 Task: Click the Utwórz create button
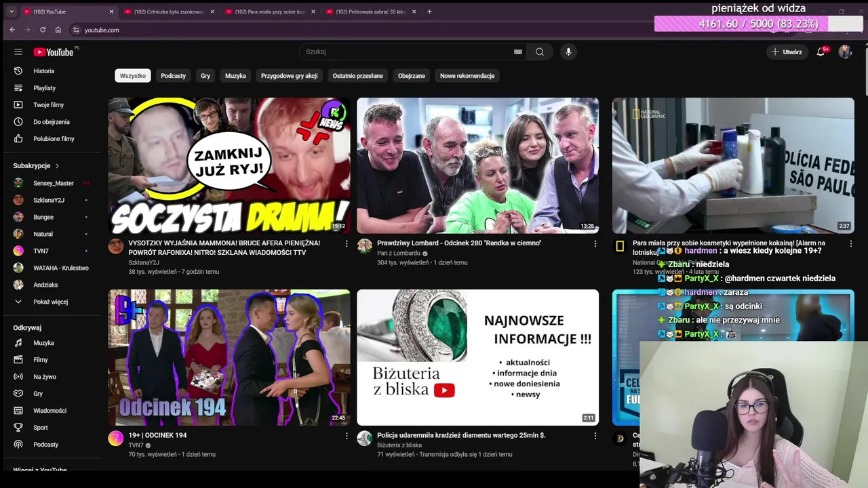787,52
